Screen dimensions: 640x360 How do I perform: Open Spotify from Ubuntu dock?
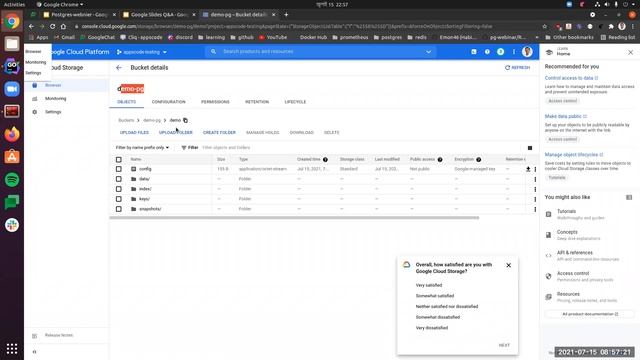(12, 180)
